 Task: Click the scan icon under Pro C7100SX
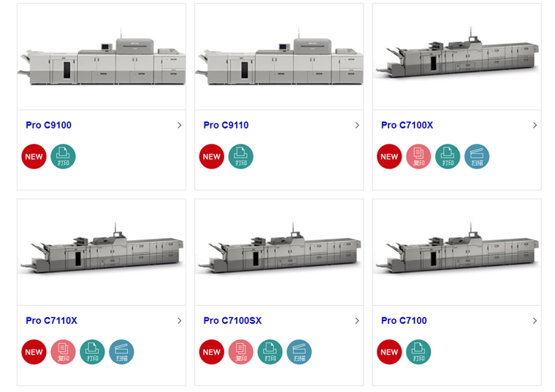point(299,352)
